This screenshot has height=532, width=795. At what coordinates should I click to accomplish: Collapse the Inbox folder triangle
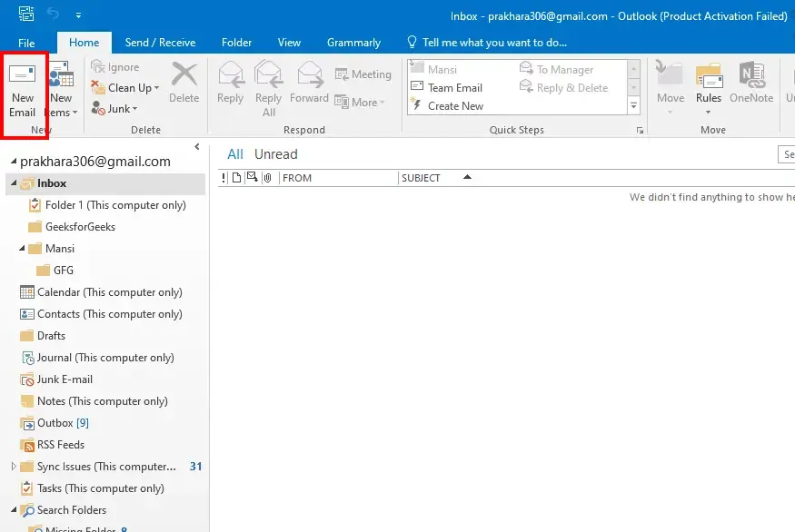14,182
